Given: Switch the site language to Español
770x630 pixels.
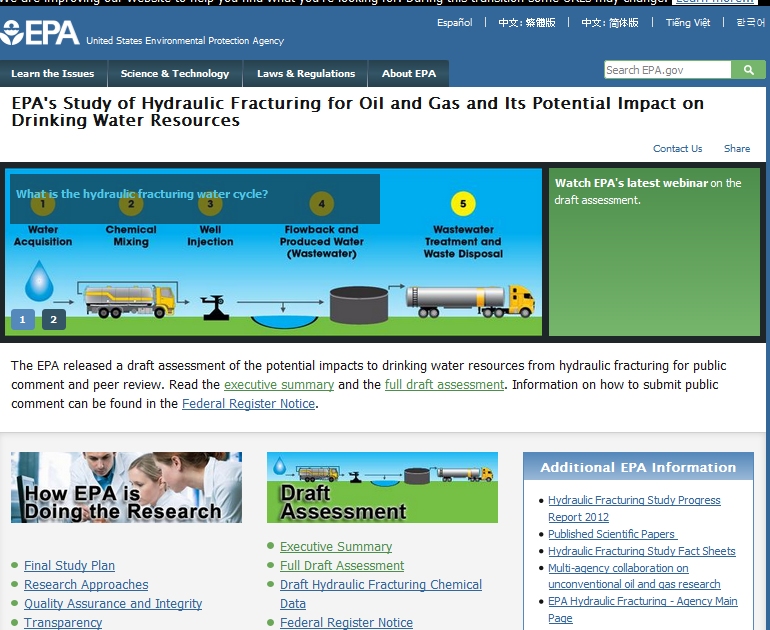Looking at the screenshot, I should coord(455,23).
